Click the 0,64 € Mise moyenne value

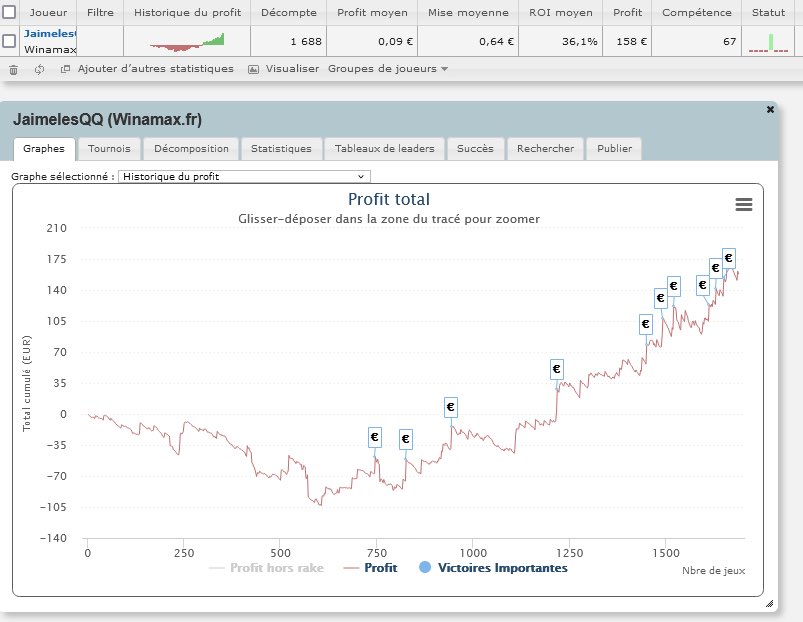pyautogui.click(x=496, y=41)
